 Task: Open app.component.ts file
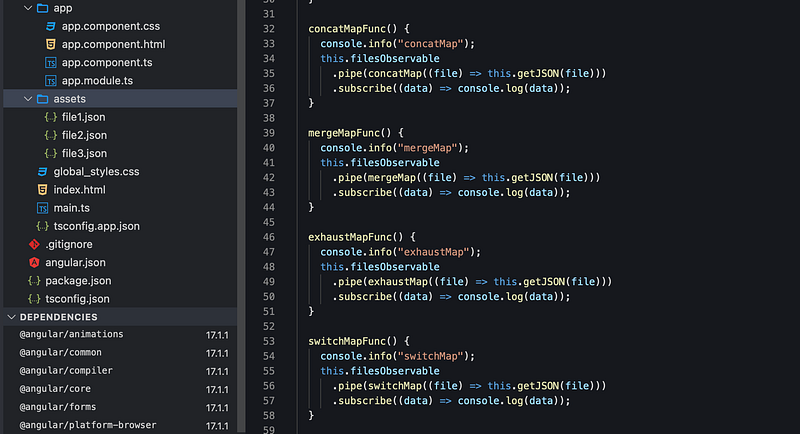pyautogui.click(x=107, y=63)
